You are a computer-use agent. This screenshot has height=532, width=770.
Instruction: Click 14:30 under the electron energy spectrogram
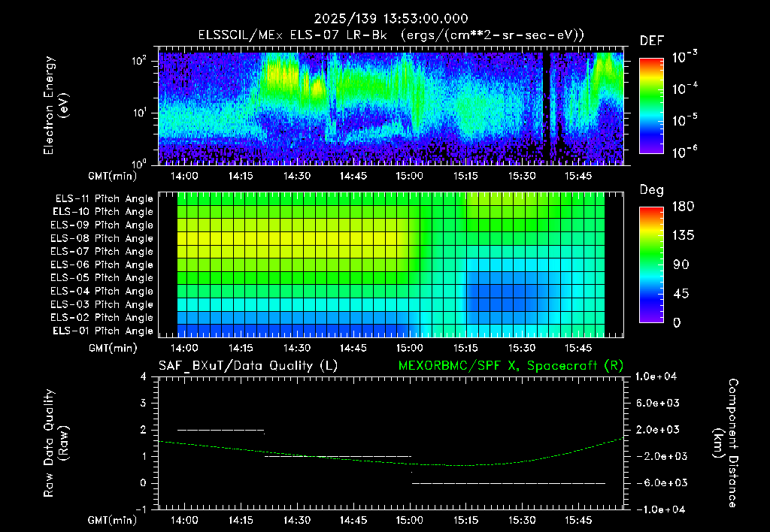tap(296, 176)
